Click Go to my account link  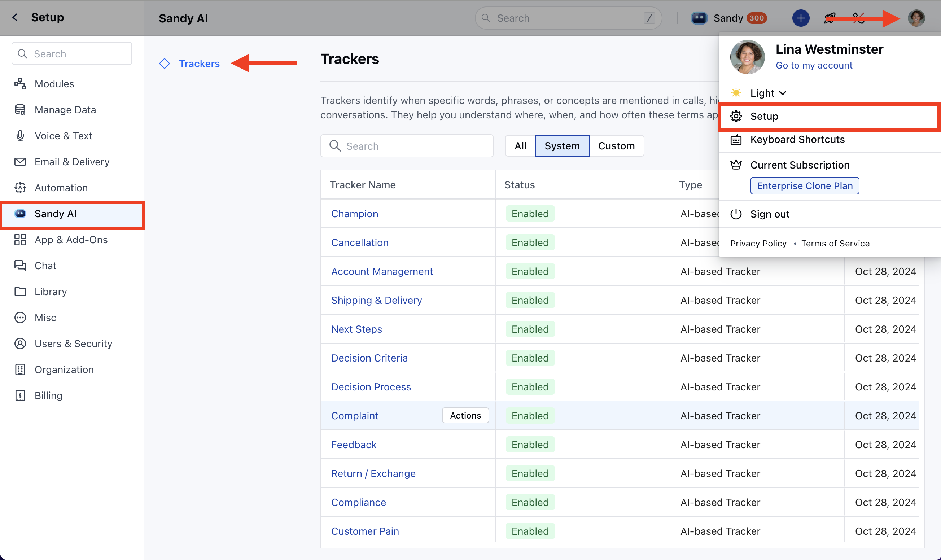point(814,65)
